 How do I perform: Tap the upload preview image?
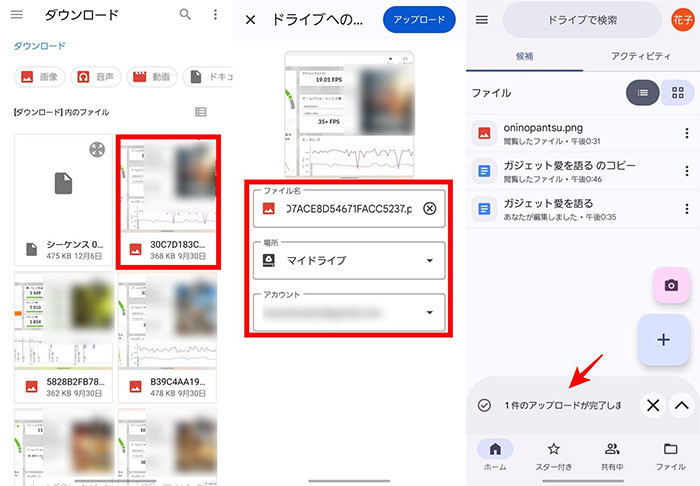click(349, 114)
